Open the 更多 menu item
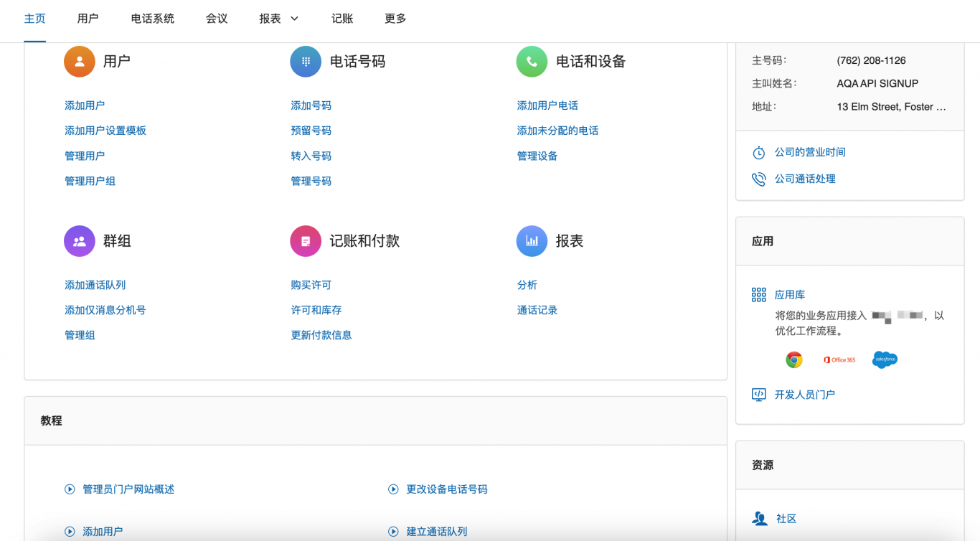980x541 pixels. (x=395, y=19)
